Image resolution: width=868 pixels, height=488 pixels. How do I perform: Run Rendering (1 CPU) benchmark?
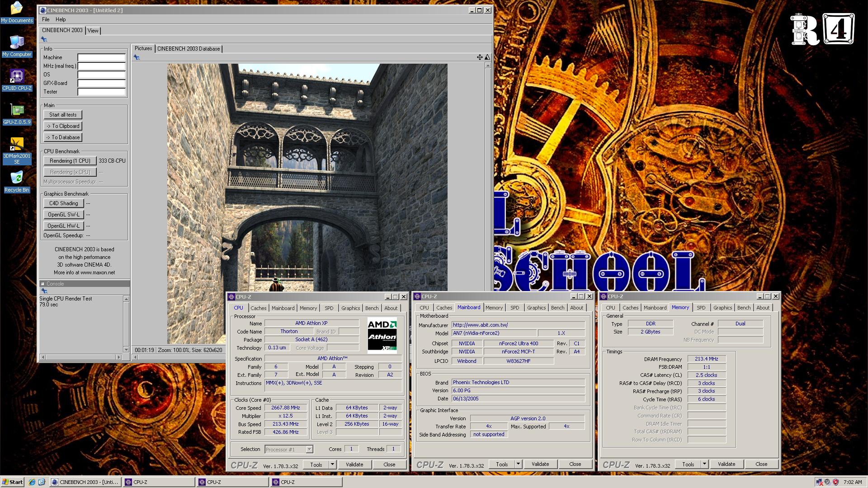70,161
